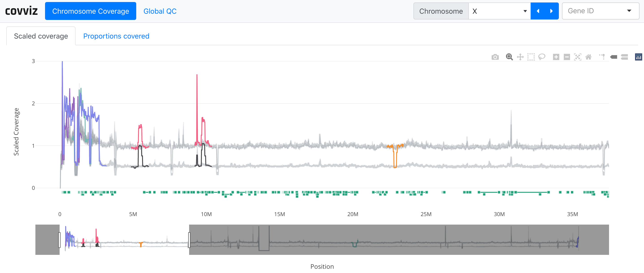Click the Zoom in plus icon
This screenshot has height=273, width=644.
coord(556,57)
